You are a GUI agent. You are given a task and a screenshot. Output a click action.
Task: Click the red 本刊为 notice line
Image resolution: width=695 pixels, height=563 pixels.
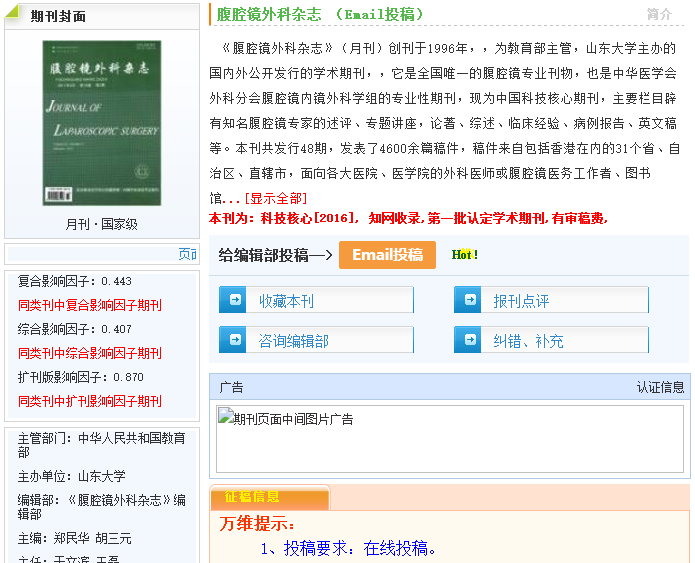click(408, 217)
